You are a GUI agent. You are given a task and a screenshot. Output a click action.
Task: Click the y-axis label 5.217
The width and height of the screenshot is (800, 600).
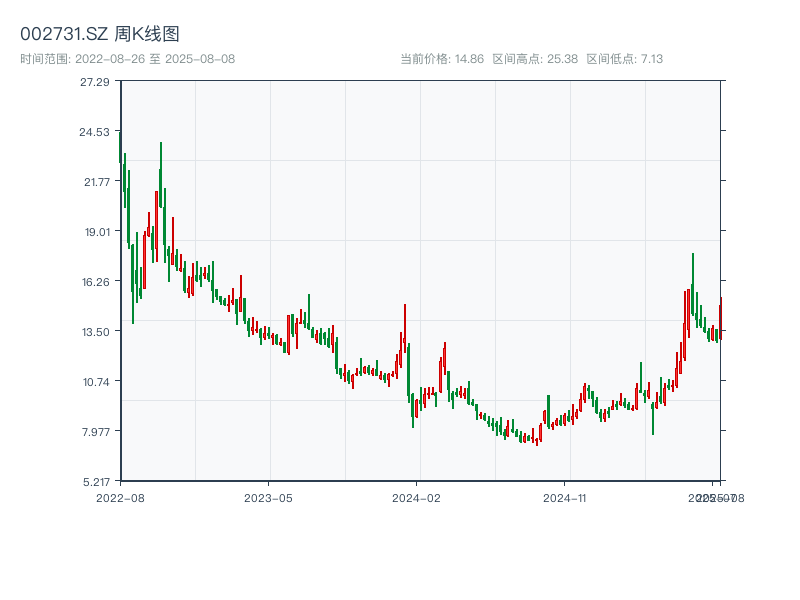[x=95, y=481]
